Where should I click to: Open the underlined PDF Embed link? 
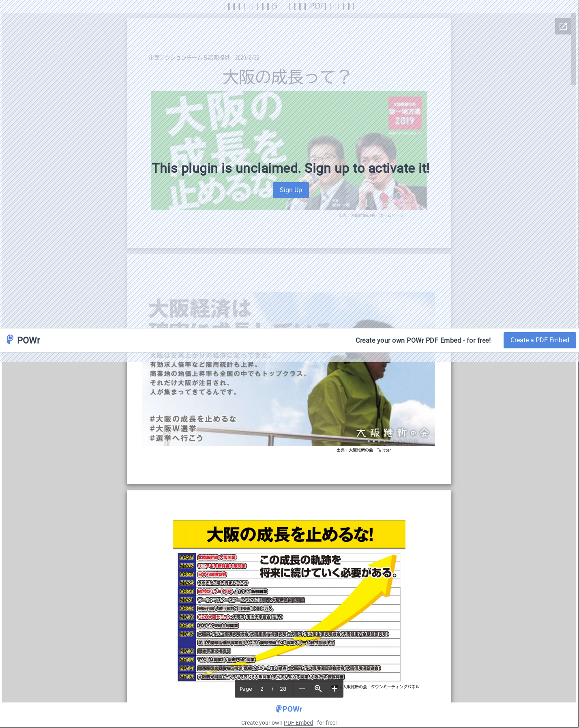pyautogui.click(x=298, y=723)
